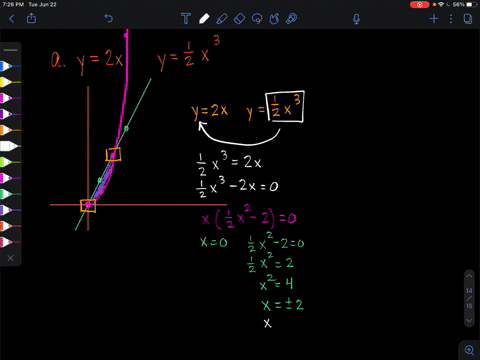Select the Text tool
480x360 pixels.
(x=186, y=19)
